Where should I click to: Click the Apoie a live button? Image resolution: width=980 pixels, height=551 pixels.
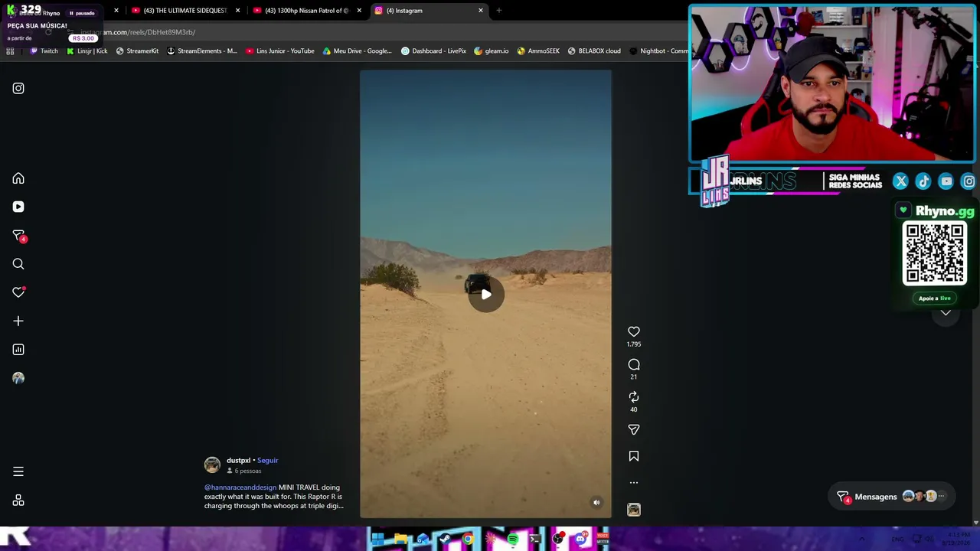[934, 298]
